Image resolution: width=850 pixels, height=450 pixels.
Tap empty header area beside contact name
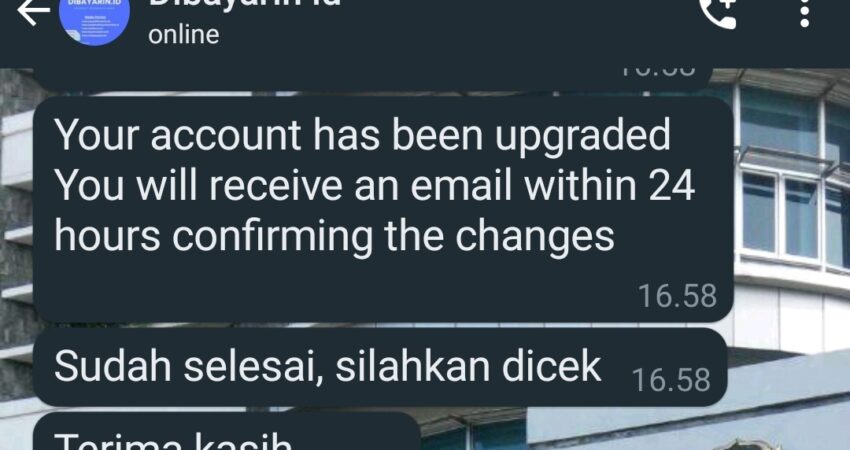[515, 27]
